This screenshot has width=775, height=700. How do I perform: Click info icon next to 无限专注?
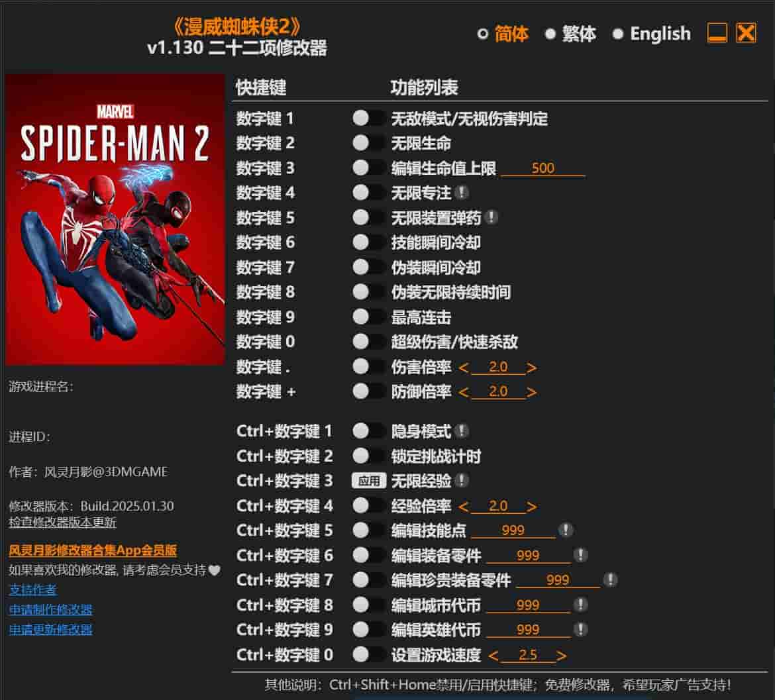(x=462, y=192)
